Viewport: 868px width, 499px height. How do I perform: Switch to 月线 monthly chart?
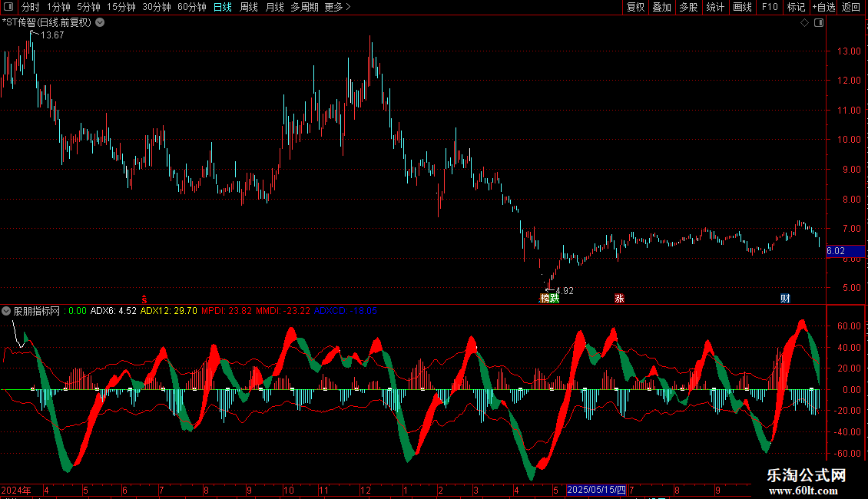274,7
